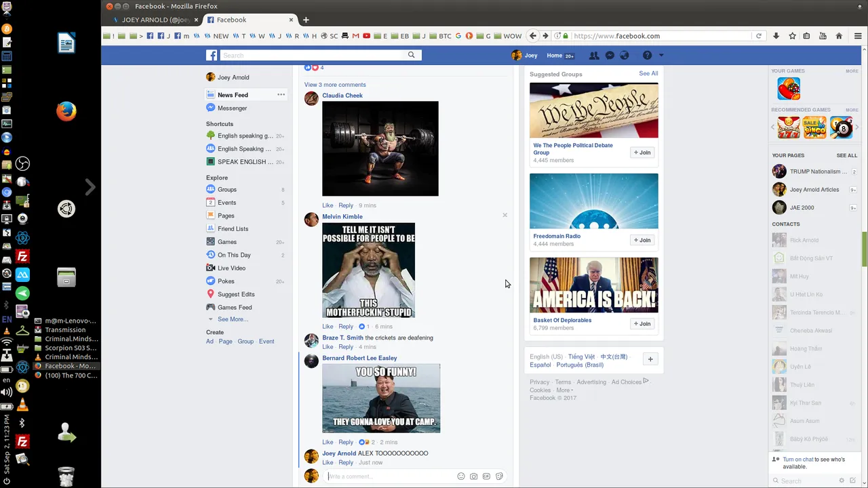Open the Notifications globe icon

[625, 56]
